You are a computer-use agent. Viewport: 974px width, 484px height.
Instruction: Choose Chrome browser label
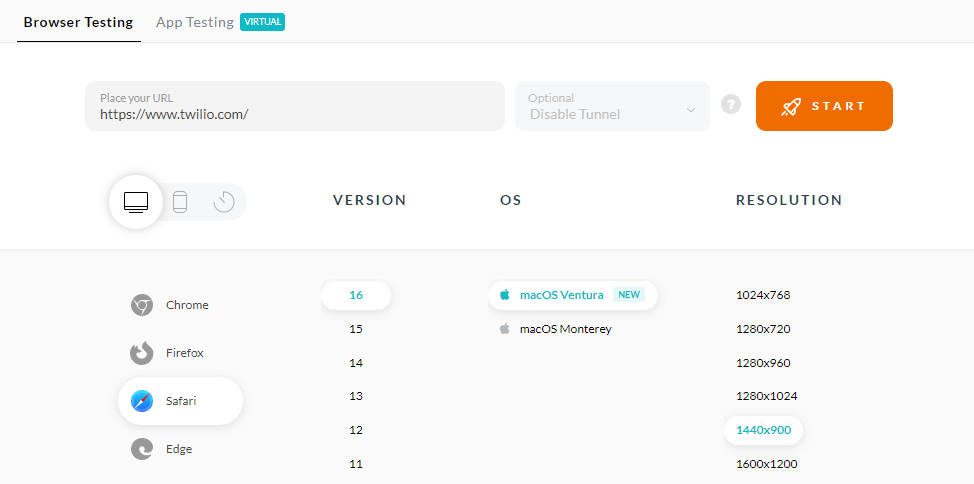pos(187,305)
